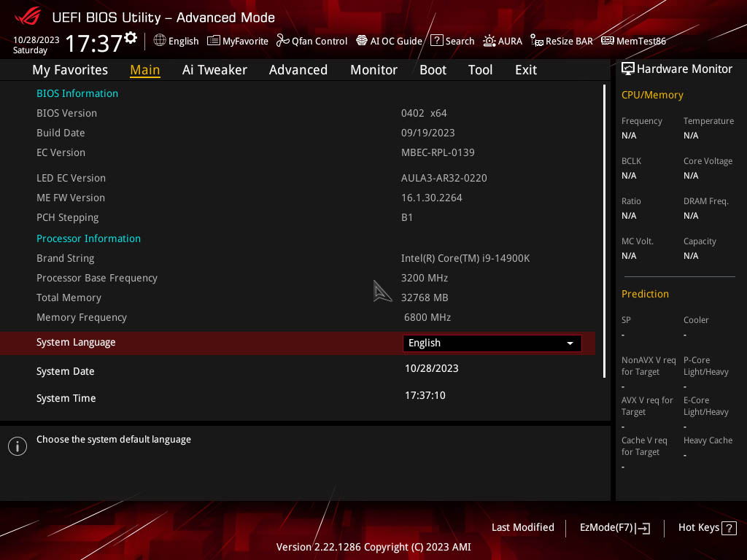Select the System Language row label
Image resolution: width=747 pixels, height=560 pixels.
pyautogui.click(x=76, y=343)
